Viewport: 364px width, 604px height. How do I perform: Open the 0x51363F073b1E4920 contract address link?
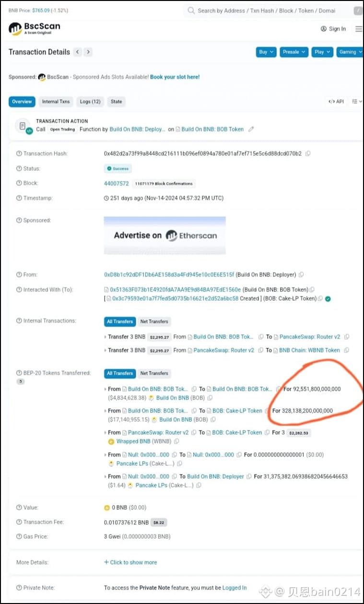coord(176,290)
